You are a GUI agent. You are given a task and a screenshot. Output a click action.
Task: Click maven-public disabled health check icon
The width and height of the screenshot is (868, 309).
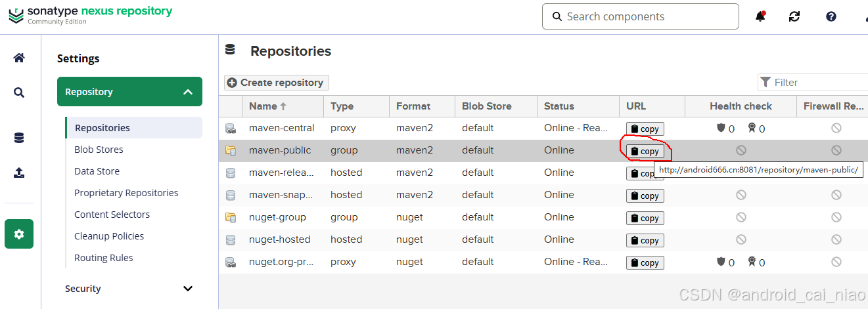(x=741, y=150)
